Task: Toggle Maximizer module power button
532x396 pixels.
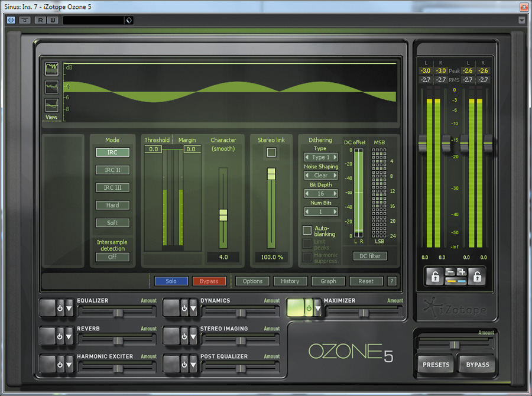Action: 309,308
